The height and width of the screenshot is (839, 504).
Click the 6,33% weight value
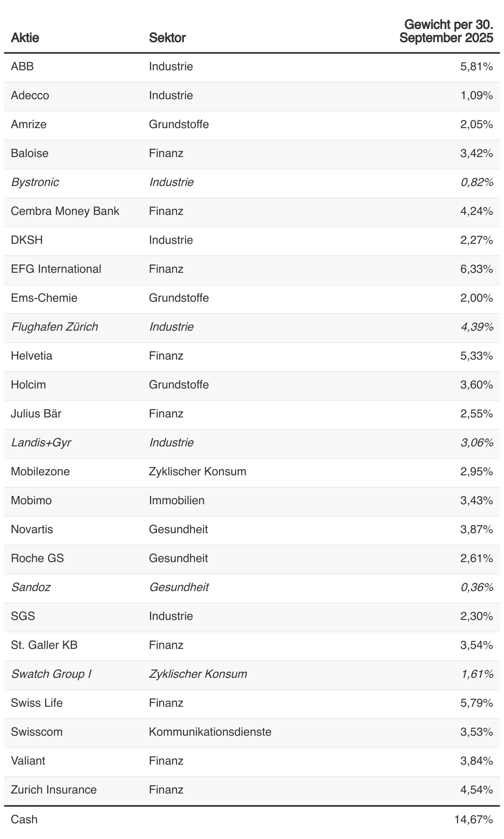coord(476,269)
